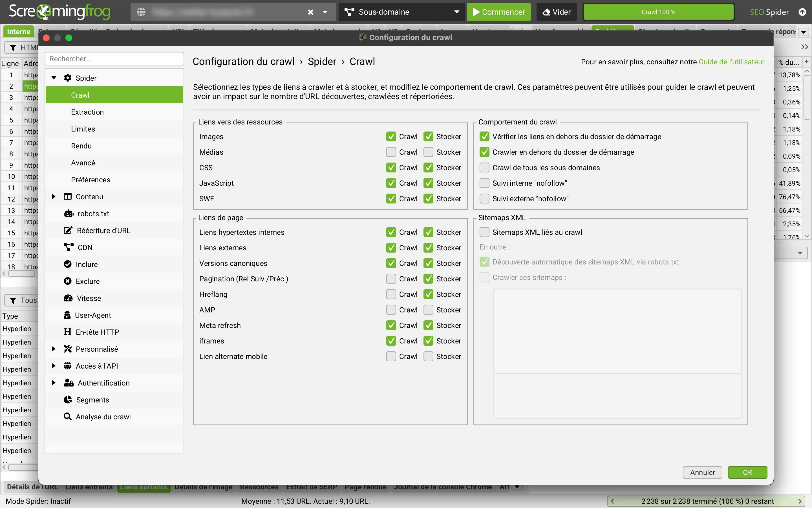812x508 pixels.
Task: Open URL history dropdown arrow
Action: coord(325,12)
